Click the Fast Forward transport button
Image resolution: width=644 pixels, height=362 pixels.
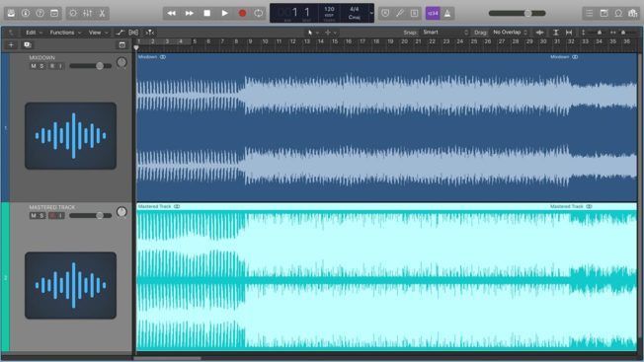[x=190, y=13]
